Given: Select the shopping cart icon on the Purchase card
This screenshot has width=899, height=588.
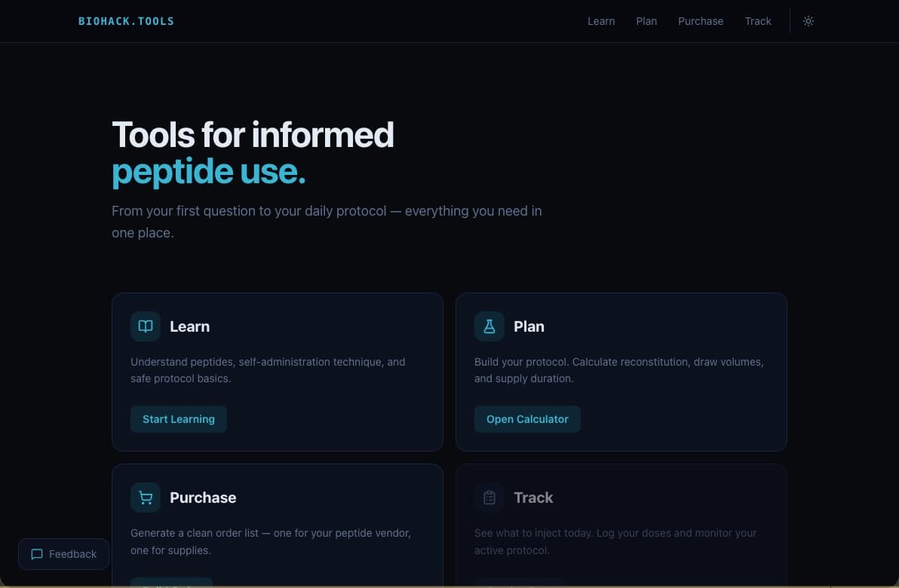Looking at the screenshot, I should click(145, 497).
